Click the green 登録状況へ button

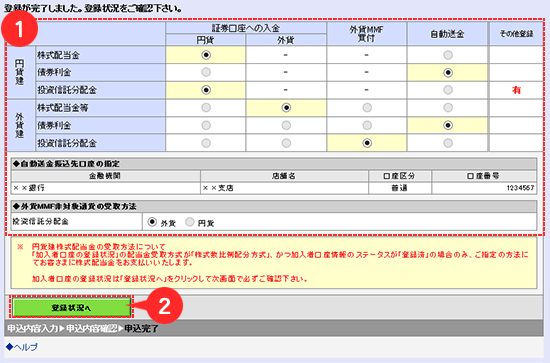click(x=72, y=308)
